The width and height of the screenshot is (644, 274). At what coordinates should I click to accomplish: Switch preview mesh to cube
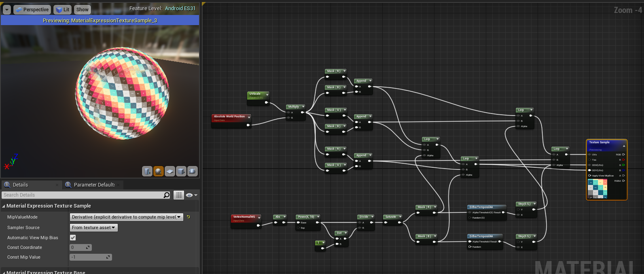(x=181, y=171)
